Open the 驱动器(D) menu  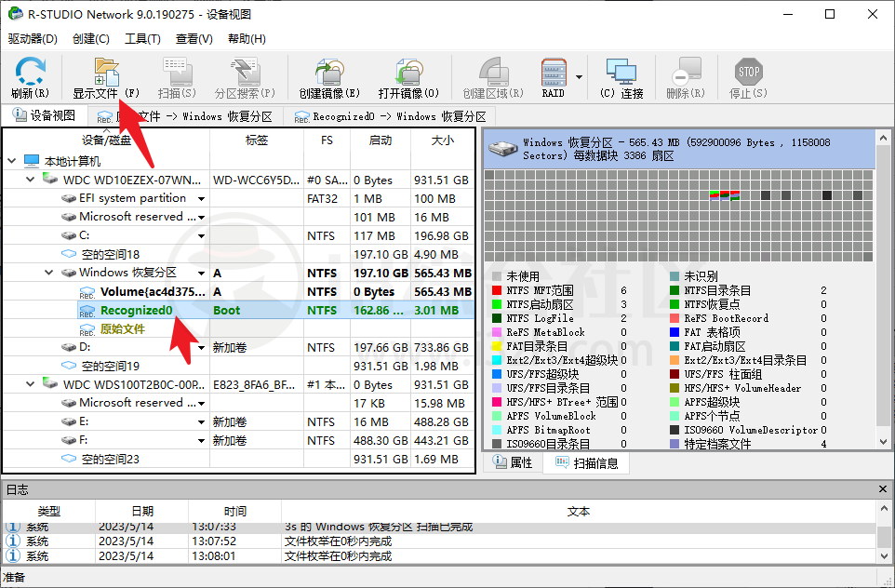33,39
